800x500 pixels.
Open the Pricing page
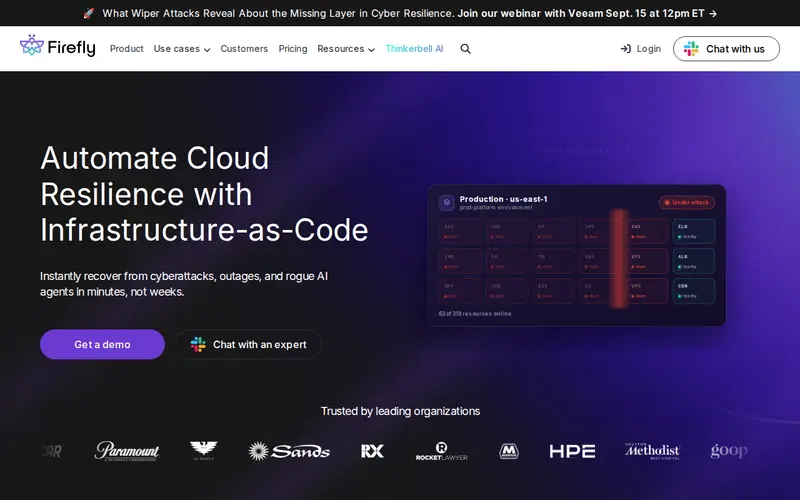(293, 49)
